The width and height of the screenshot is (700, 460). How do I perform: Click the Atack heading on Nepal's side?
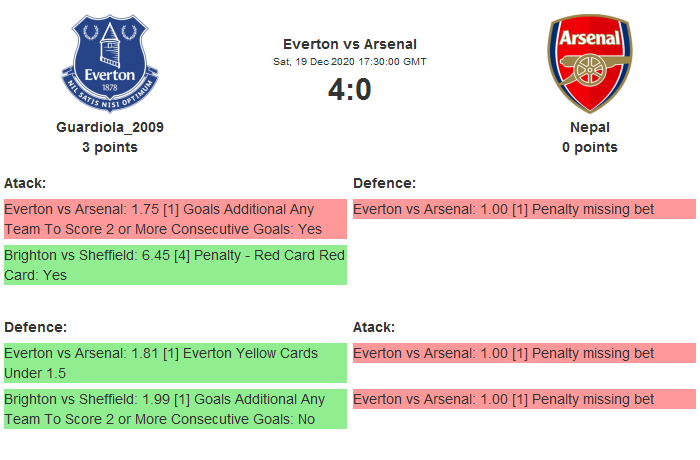(374, 327)
